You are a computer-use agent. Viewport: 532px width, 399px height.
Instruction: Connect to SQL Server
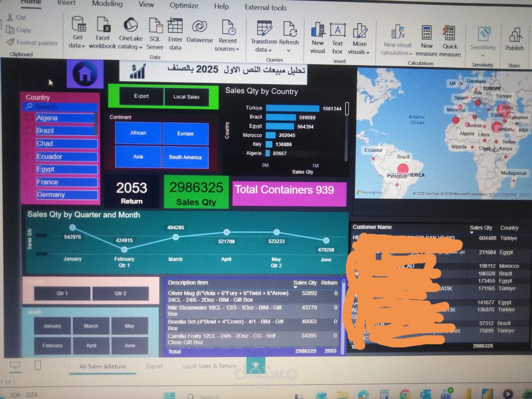click(155, 33)
